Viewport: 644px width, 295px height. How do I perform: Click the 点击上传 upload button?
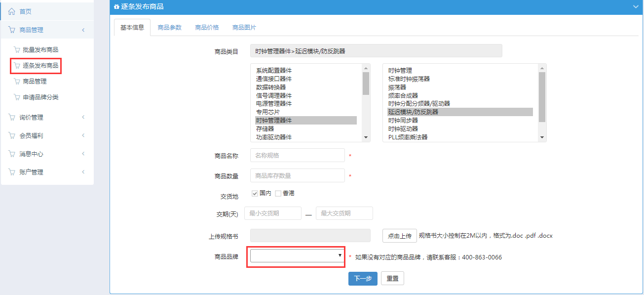(x=399, y=236)
